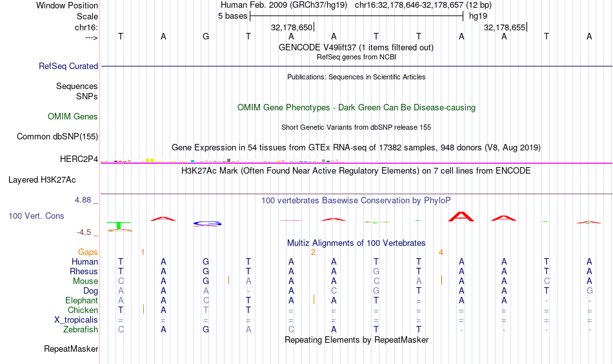This screenshot has width=613, height=364.
Task: Open RefSeq genes from NCBI track title
Action: point(356,57)
